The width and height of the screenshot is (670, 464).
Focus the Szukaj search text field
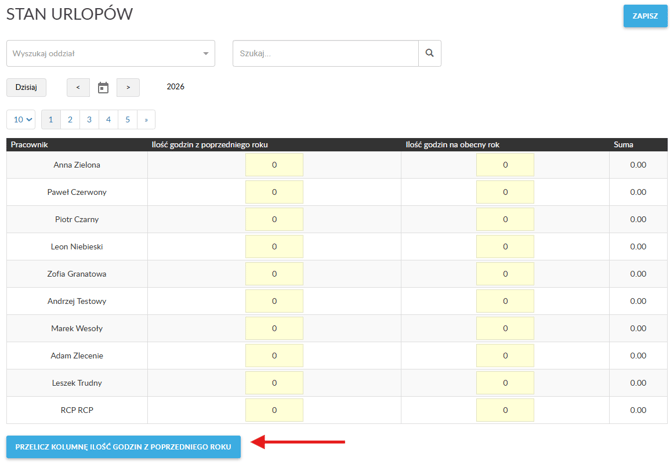click(x=325, y=54)
